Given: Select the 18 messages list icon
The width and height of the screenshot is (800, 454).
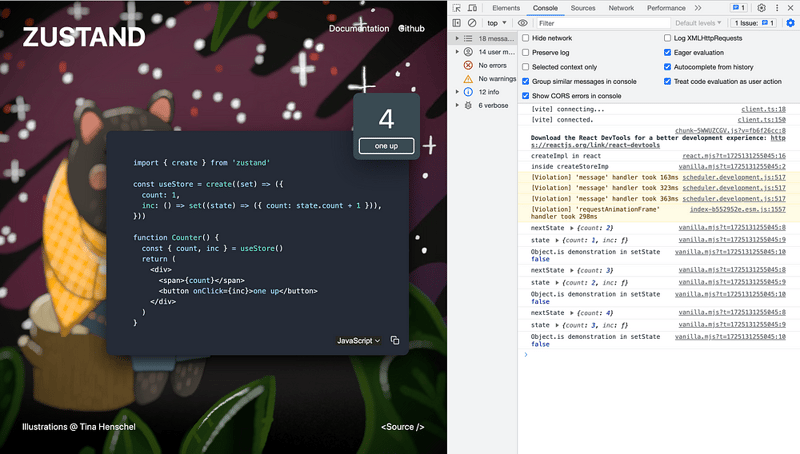Looking at the screenshot, I should point(468,38).
